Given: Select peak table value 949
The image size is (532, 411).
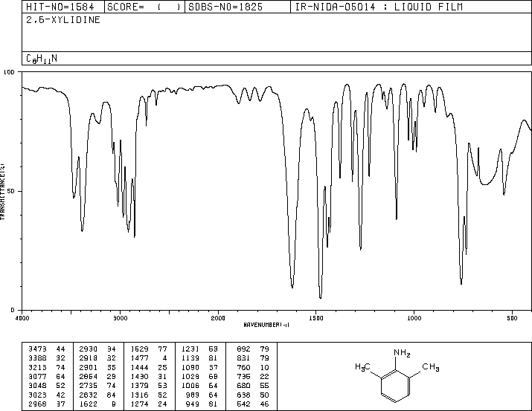Looking at the screenshot, I should click(193, 404).
